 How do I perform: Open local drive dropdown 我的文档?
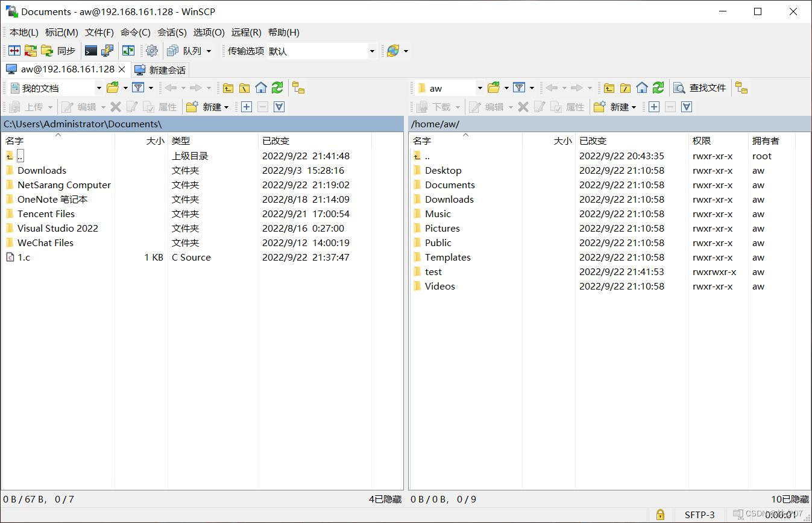[57, 88]
